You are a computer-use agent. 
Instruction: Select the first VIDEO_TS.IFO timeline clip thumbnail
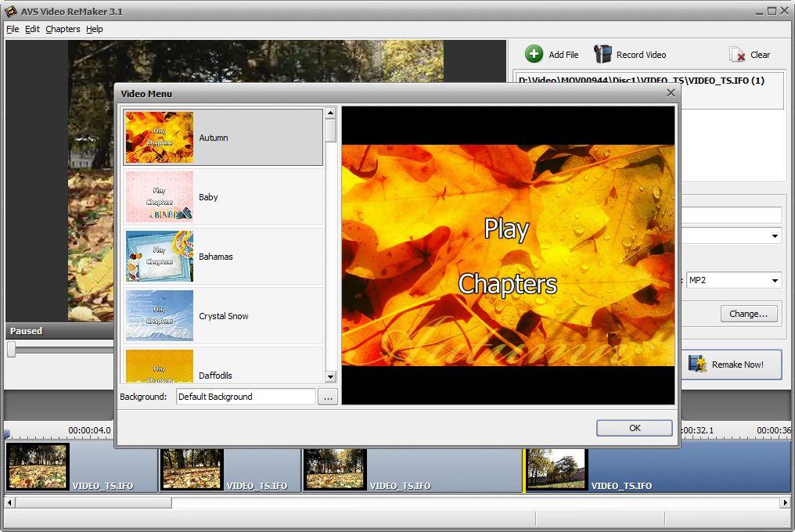(x=38, y=466)
